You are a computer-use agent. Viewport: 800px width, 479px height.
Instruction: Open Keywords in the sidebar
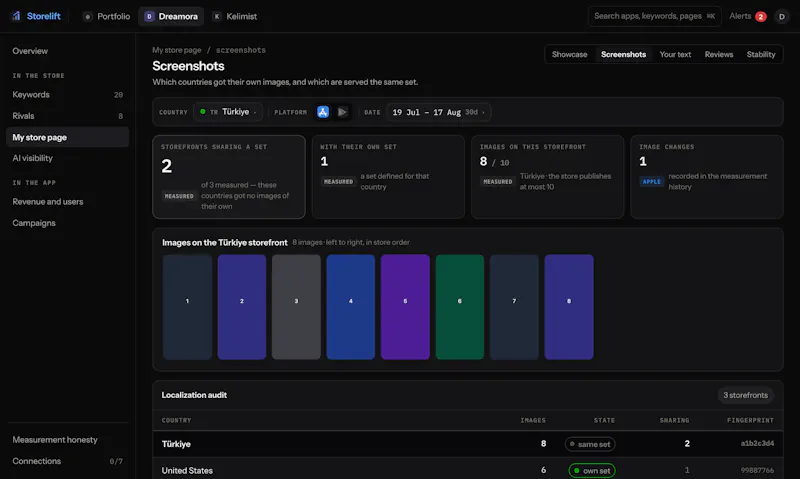[67, 95]
